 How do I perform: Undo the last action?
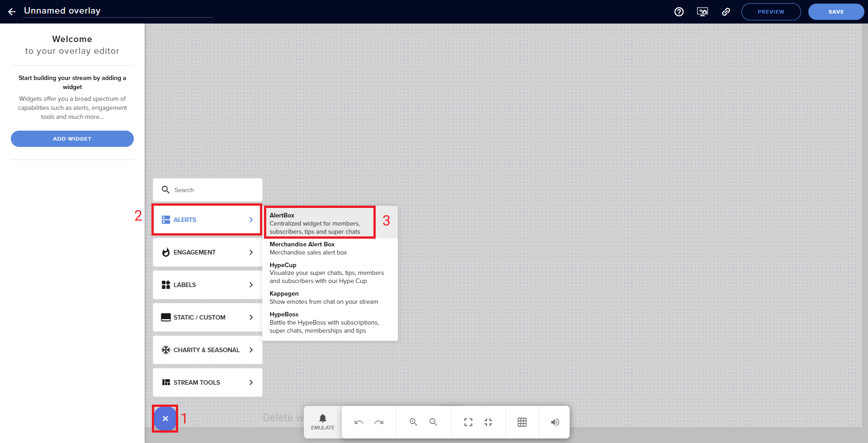[359, 422]
